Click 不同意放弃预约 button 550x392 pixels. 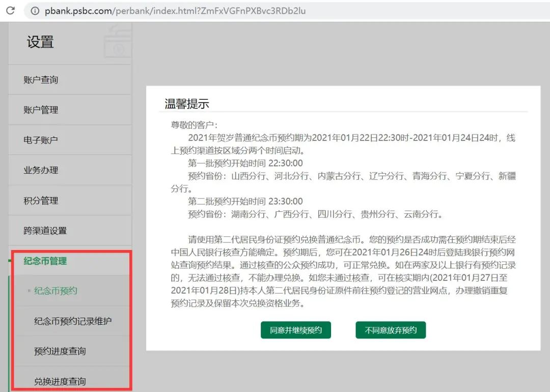point(390,330)
